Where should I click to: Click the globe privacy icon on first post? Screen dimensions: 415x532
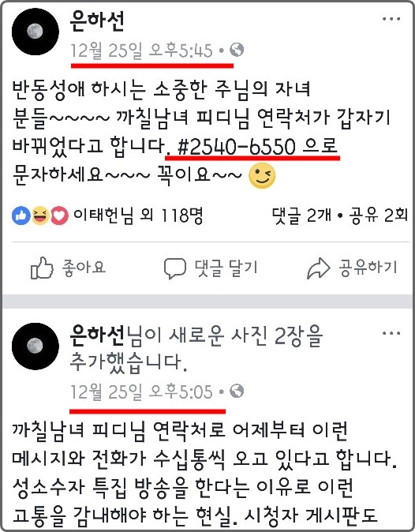coord(237,50)
